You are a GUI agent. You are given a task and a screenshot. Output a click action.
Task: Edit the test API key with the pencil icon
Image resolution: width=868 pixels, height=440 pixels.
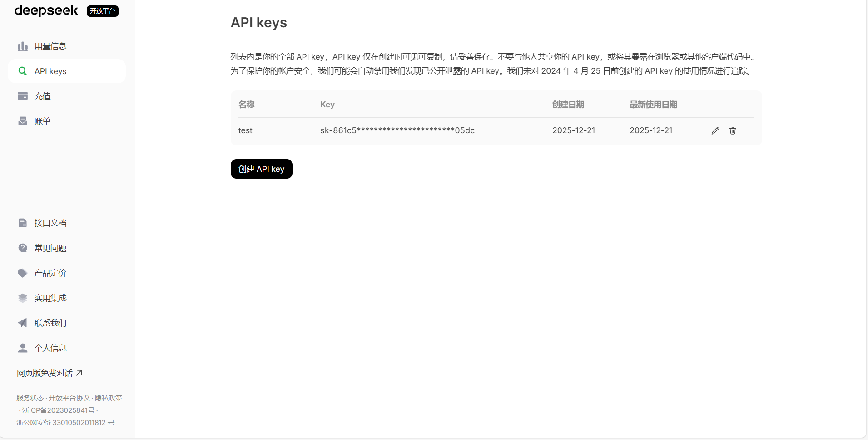point(715,130)
